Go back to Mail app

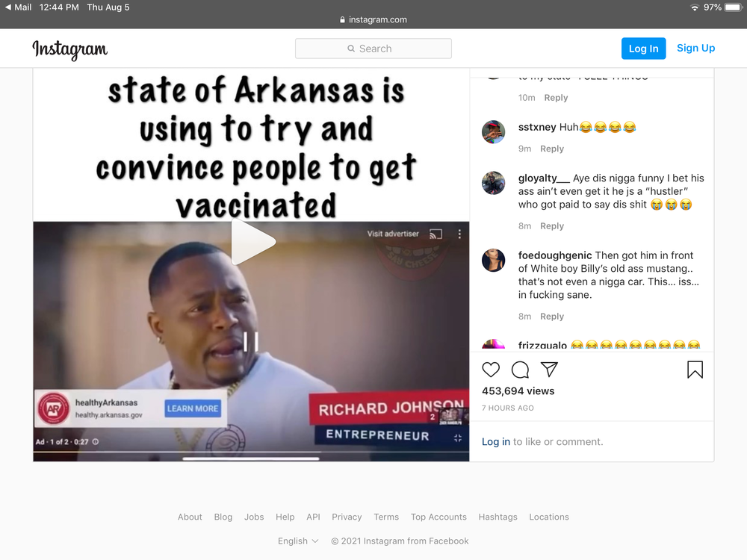[x=18, y=7]
